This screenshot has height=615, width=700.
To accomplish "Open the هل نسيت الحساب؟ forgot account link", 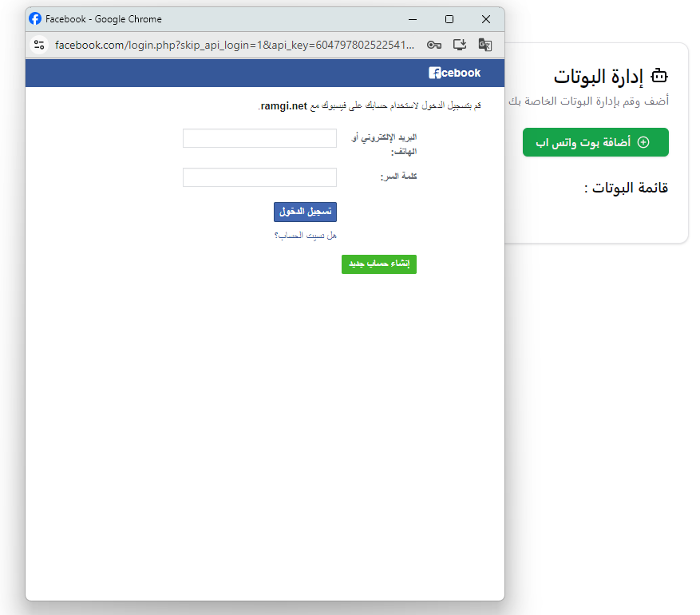I will pyautogui.click(x=306, y=236).
